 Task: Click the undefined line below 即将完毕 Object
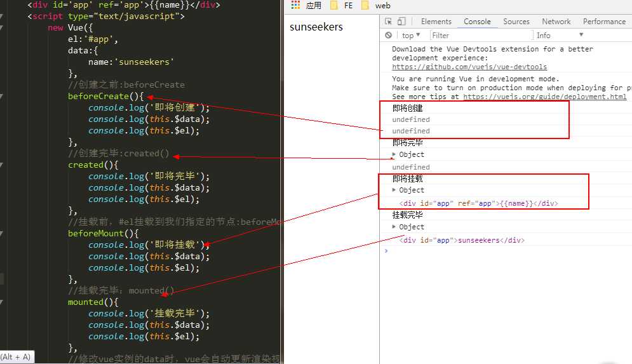pyautogui.click(x=411, y=167)
